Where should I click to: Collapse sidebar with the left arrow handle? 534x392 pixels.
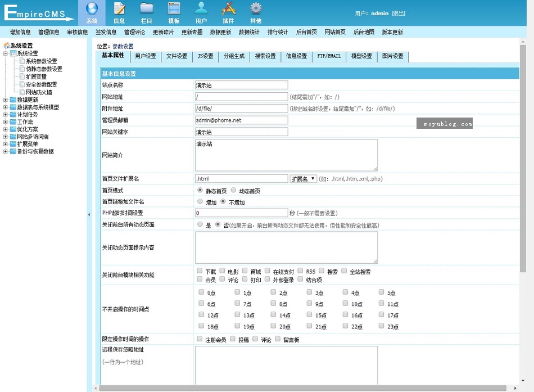pos(89,215)
